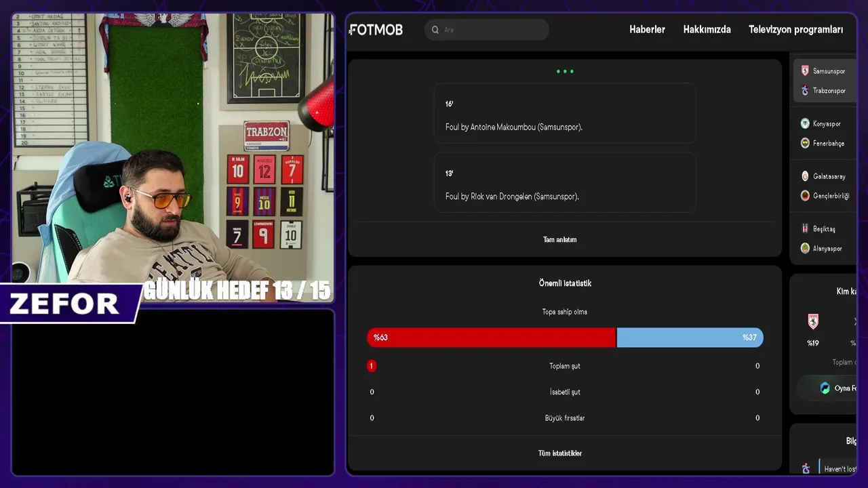Click the three green loading dots
The image size is (868, 488).
[x=565, y=71]
